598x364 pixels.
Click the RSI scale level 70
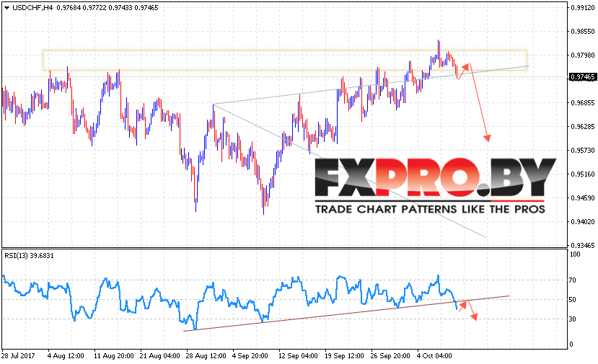tap(573, 280)
